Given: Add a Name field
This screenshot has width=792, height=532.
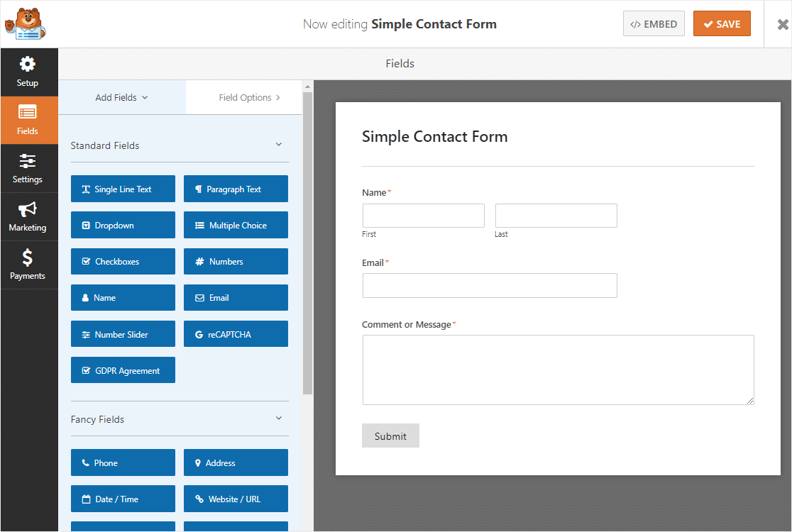Looking at the screenshot, I should click(123, 298).
